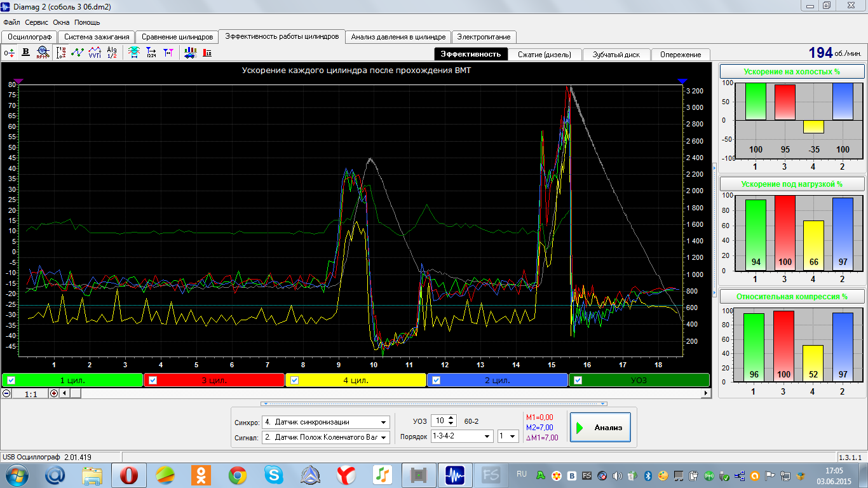This screenshot has width=868, height=488.
Task: Switch to the Электропитание tab
Action: (484, 37)
